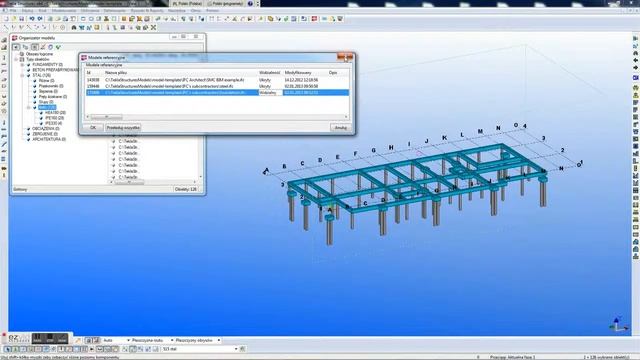Toggle the HEA160 checkbox in tree
The image size is (640, 360).
point(41,113)
